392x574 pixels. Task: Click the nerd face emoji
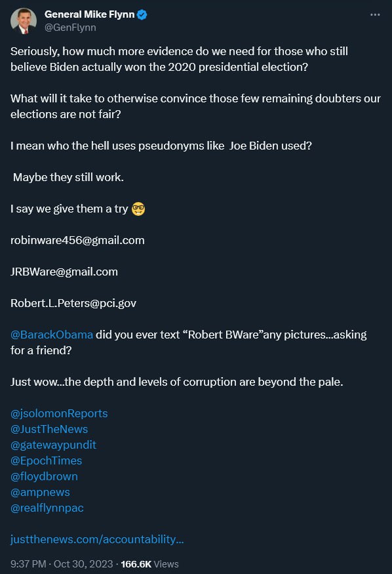pos(138,209)
